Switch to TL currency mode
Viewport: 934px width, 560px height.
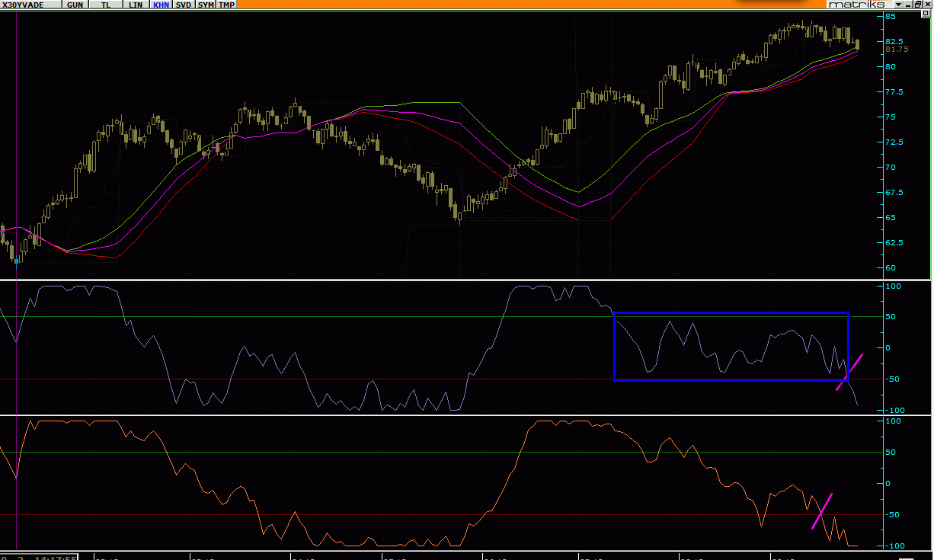105,5
